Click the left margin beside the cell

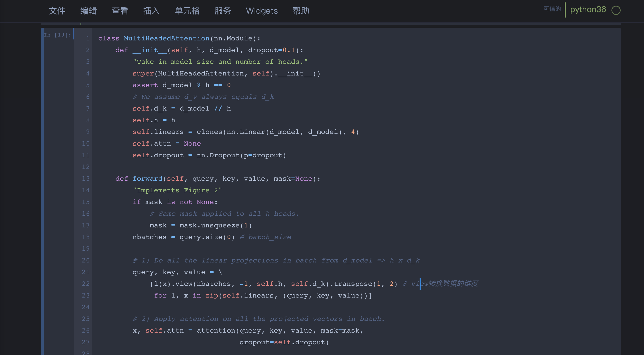44,175
